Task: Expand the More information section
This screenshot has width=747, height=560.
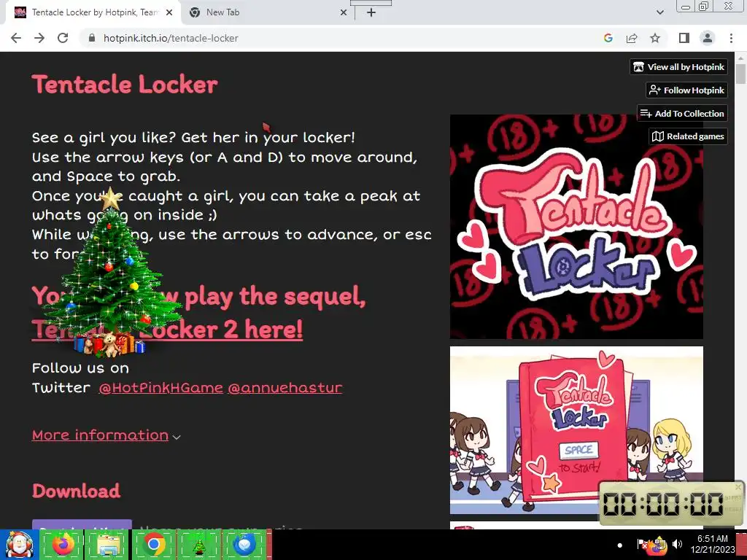Action: click(106, 435)
